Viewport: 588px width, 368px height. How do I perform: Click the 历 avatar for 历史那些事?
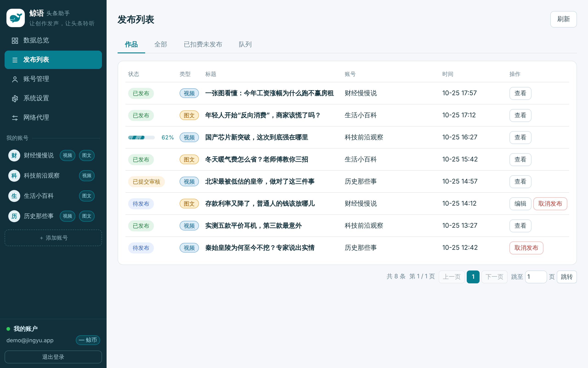tap(14, 216)
